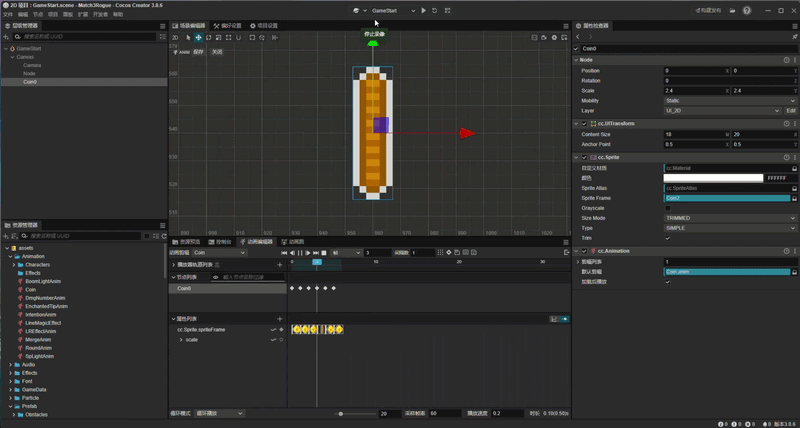Select the Scale gizmo tool in scene toolbar
Viewport: 800px width, 428px height.
pos(218,38)
